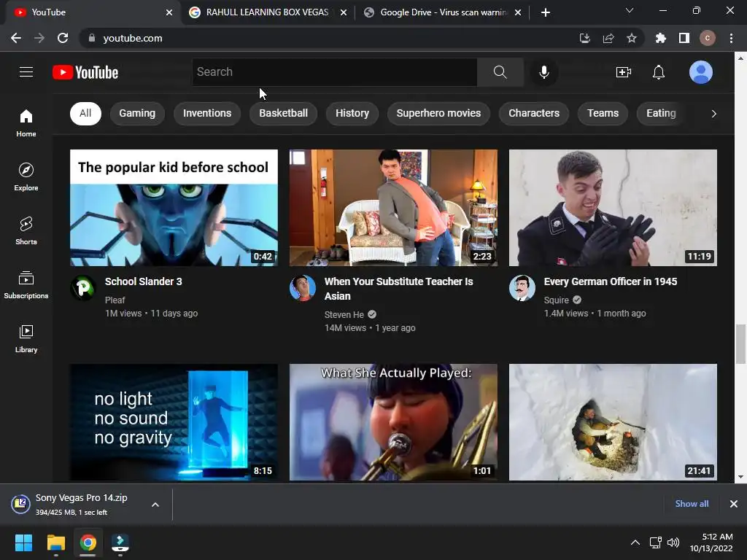
Task: Open the tab search dropdown chevron
Action: click(630, 10)
